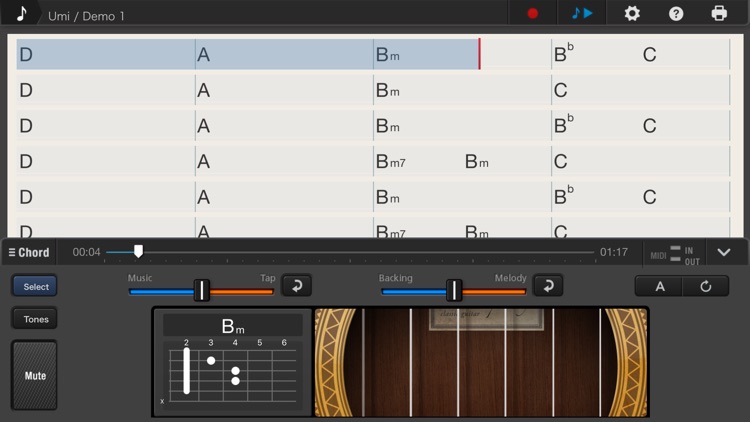Select the D chord in the first row
750x422 pixels.
26,55
